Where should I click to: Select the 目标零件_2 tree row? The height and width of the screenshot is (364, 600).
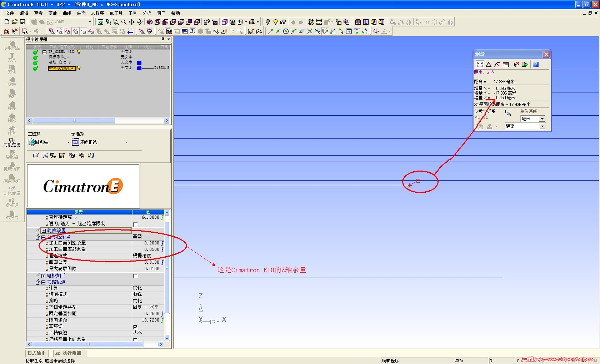coord(59,57)
